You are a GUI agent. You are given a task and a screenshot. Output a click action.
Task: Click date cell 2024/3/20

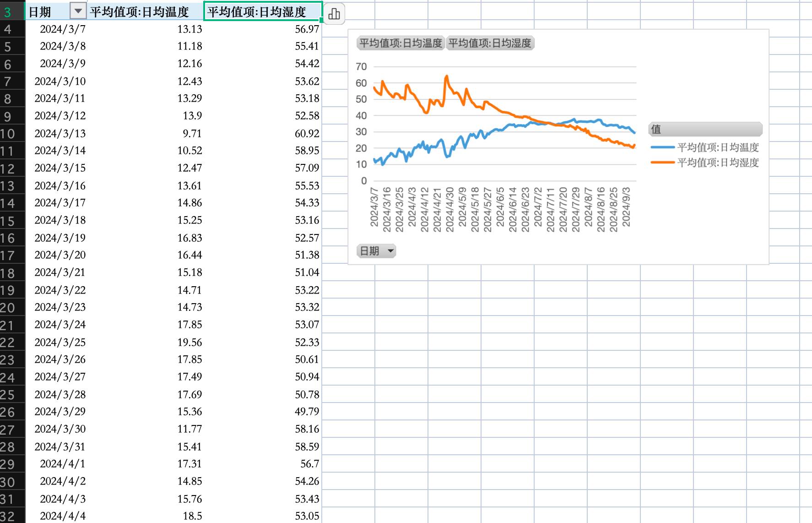tap(60, 255)
